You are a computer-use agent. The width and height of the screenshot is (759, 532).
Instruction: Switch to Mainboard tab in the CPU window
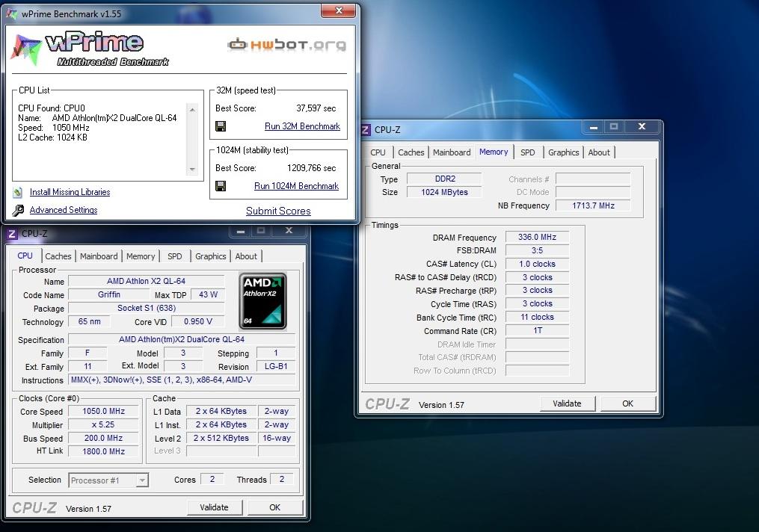pos(99,256)
